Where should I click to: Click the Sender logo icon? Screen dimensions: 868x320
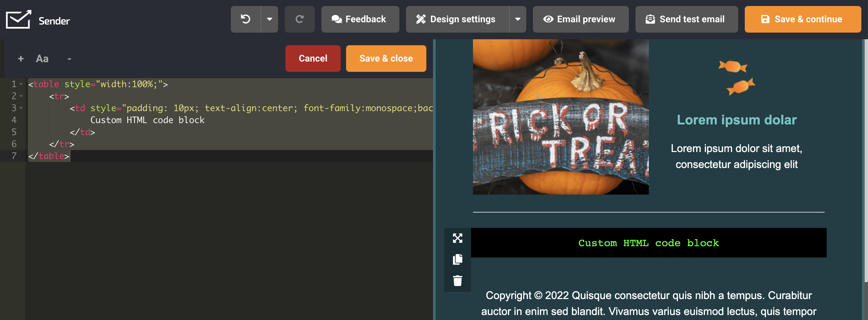pos(19,20)
